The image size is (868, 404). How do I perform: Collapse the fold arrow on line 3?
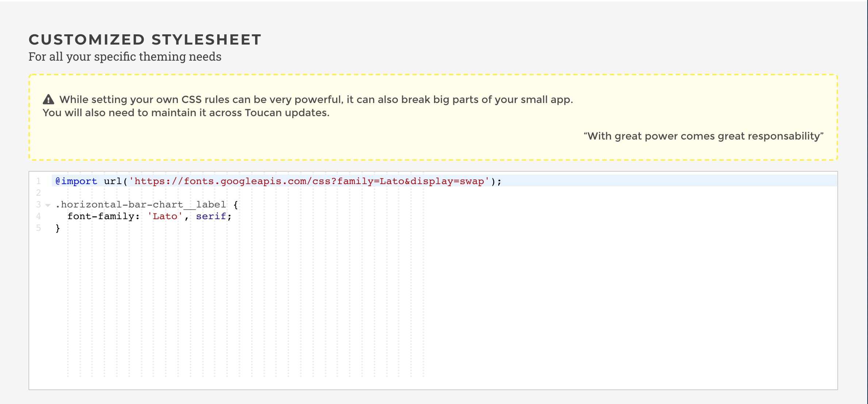point(48,205)
